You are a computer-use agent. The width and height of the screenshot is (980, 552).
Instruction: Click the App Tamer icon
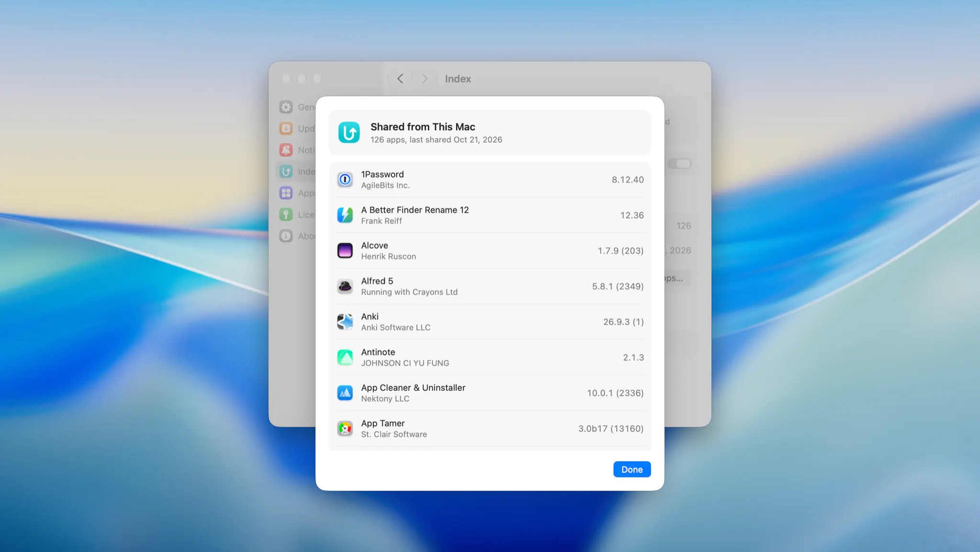pos(345,428)
